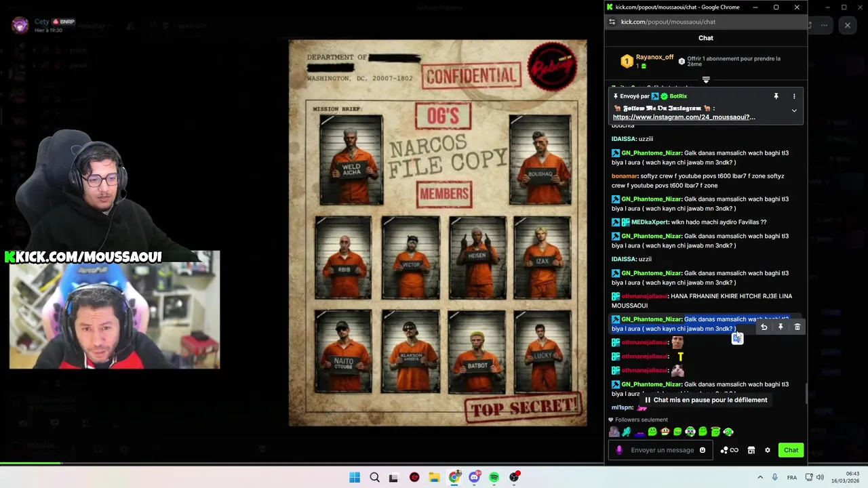
Task: Focus the Envoyer un message field
Action: 662,450
